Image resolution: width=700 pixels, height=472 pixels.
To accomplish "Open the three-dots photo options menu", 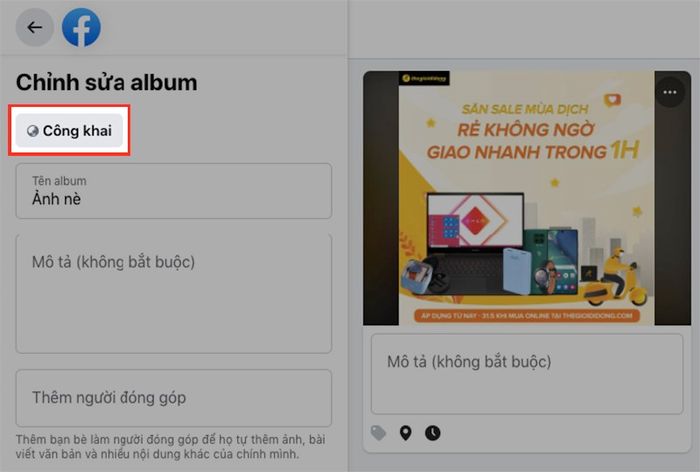I will (x=670, y=92).
